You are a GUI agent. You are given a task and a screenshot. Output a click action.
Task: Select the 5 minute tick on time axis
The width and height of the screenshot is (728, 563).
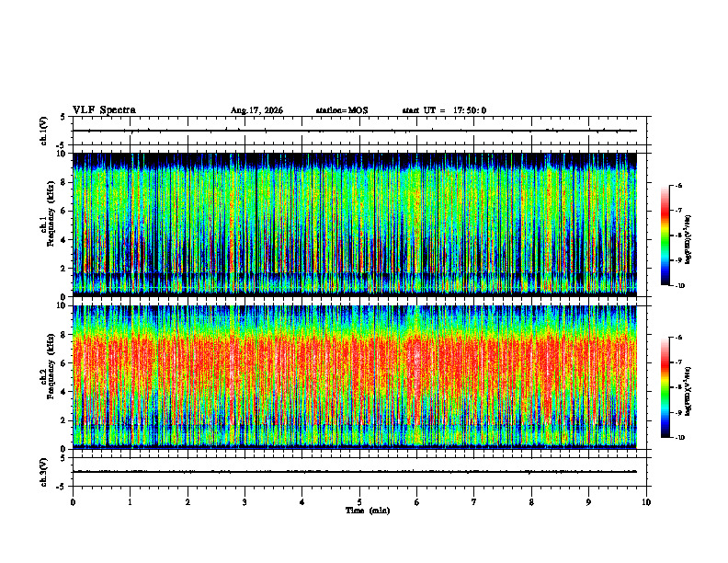[359, 502]
